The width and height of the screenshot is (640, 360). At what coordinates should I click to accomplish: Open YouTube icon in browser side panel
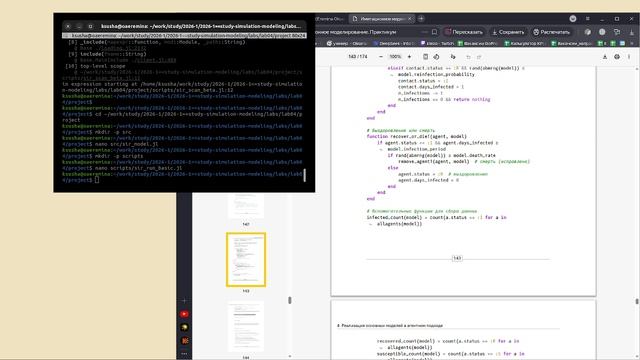point(184,314)
